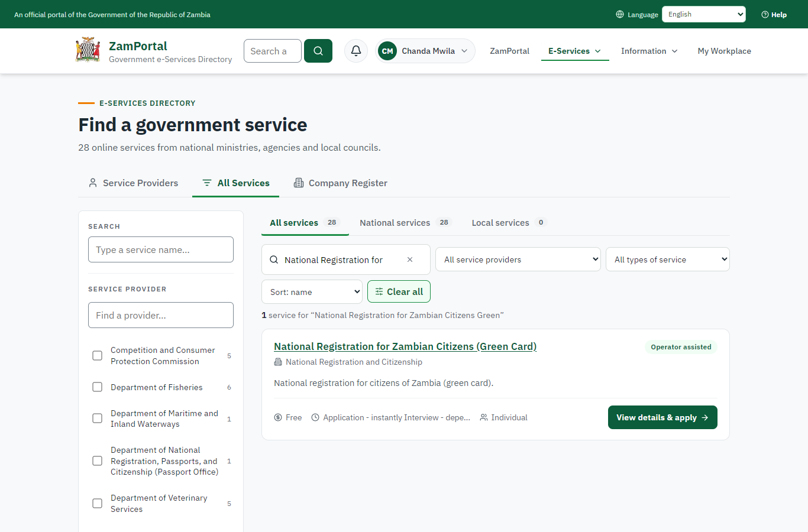Click View details & apply button
The image size is (808, 532).
click(x=662, y=417)
